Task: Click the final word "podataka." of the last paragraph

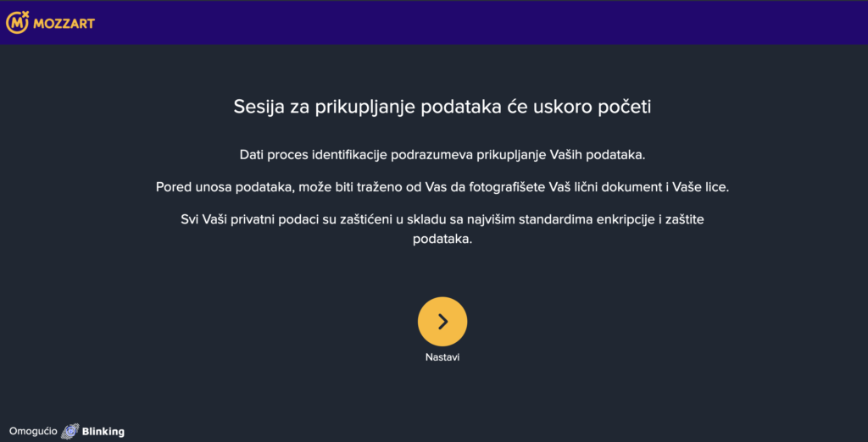Action: pyautogui.click(x=442, y=239)
